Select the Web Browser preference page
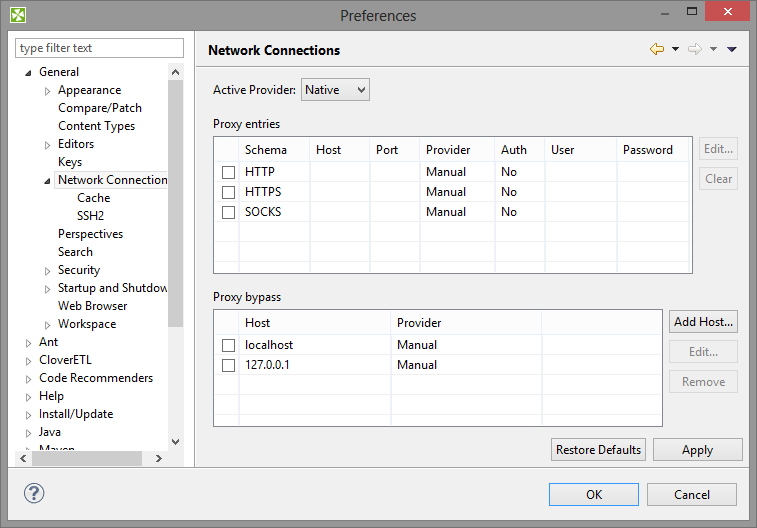The width and height of the screenshot is (757, 528). click(93, 306)
